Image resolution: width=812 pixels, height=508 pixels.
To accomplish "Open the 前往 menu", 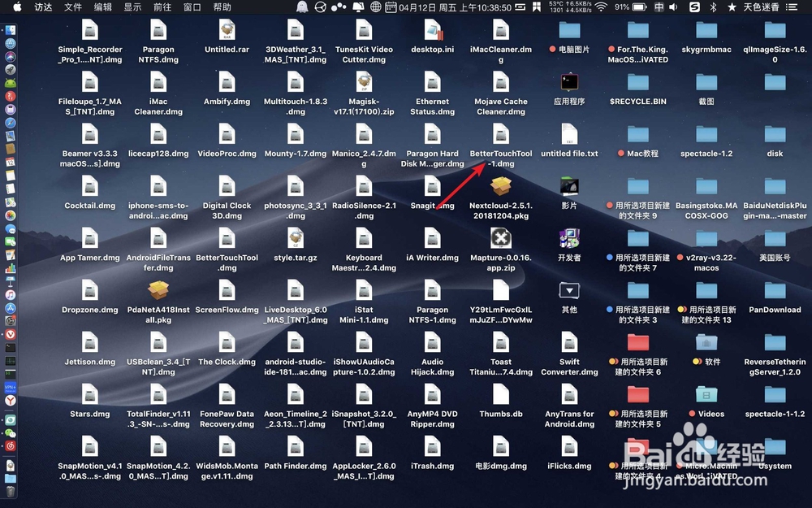I will tap(162, 7).
